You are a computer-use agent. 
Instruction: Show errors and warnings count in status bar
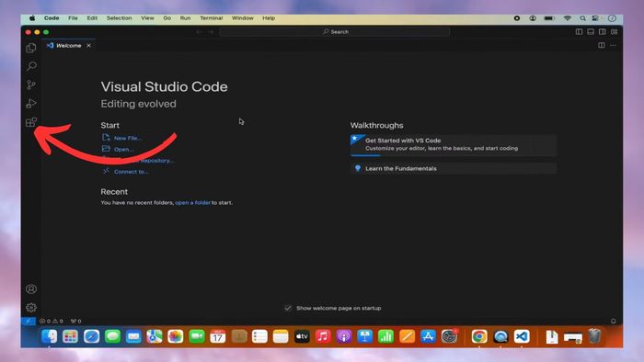52,321
